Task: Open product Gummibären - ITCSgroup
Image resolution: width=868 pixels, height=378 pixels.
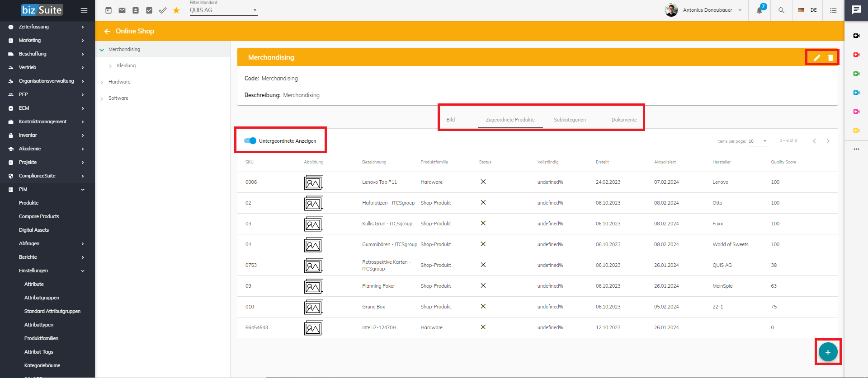Action: point(389,244)
